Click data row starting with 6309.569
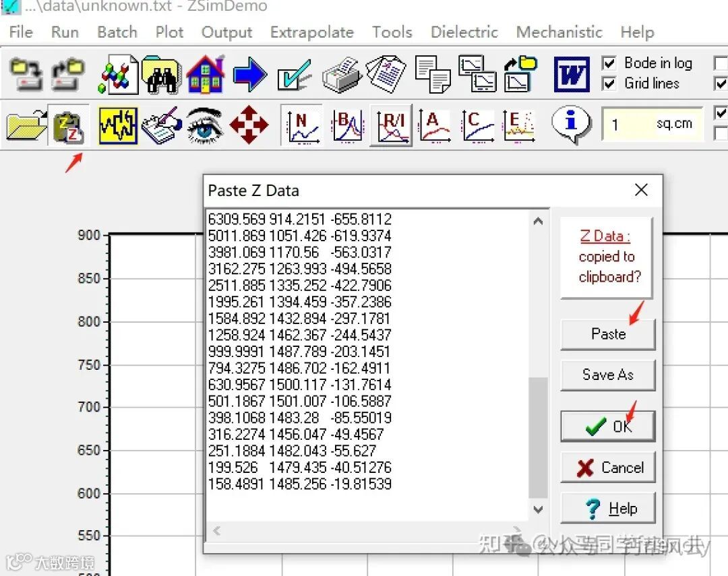 (299, 219)
